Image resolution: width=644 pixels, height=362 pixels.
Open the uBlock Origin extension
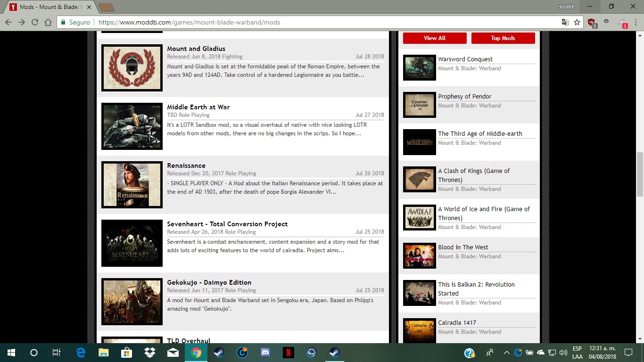point(592,23)
